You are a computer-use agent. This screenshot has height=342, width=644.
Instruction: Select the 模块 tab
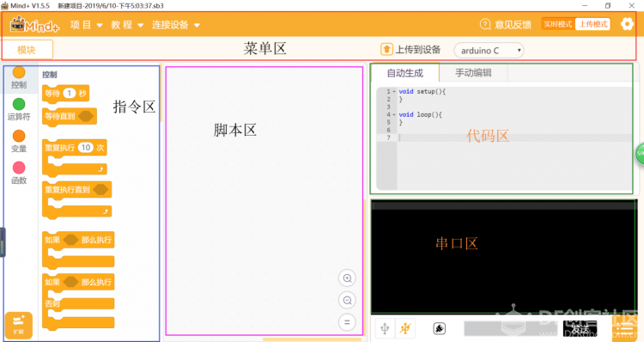click(27, 50)
